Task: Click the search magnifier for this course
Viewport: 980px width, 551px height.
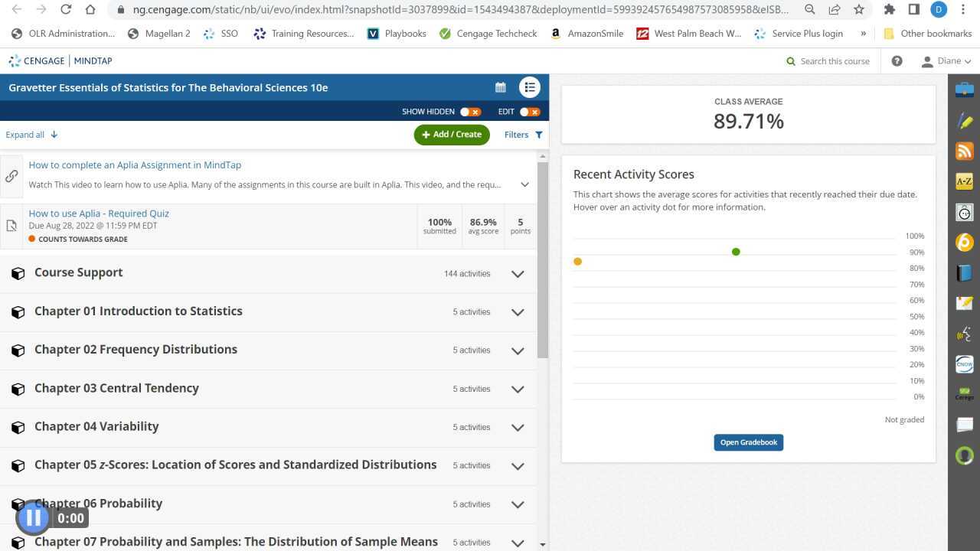Action: [x=791, y=60]
